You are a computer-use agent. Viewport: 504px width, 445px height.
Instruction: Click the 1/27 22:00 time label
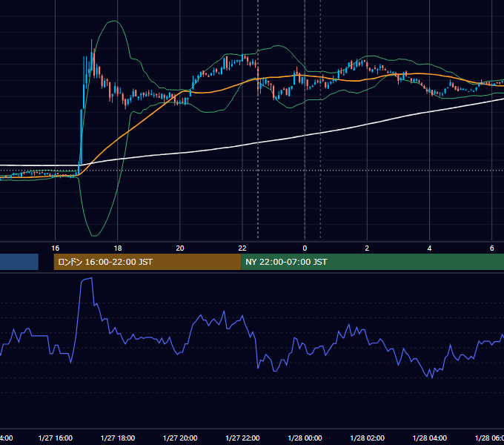tap(242, 438)
